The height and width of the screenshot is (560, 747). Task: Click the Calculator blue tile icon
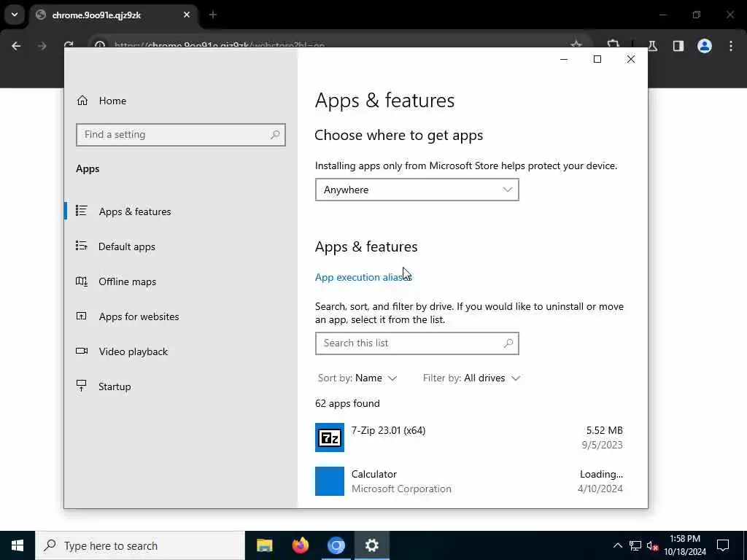click(x=330, y=481)
